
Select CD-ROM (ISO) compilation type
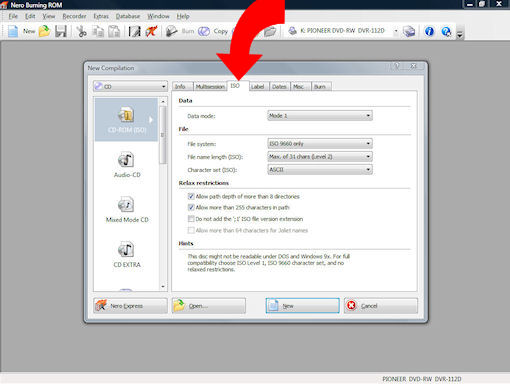(x=127, y=120)
